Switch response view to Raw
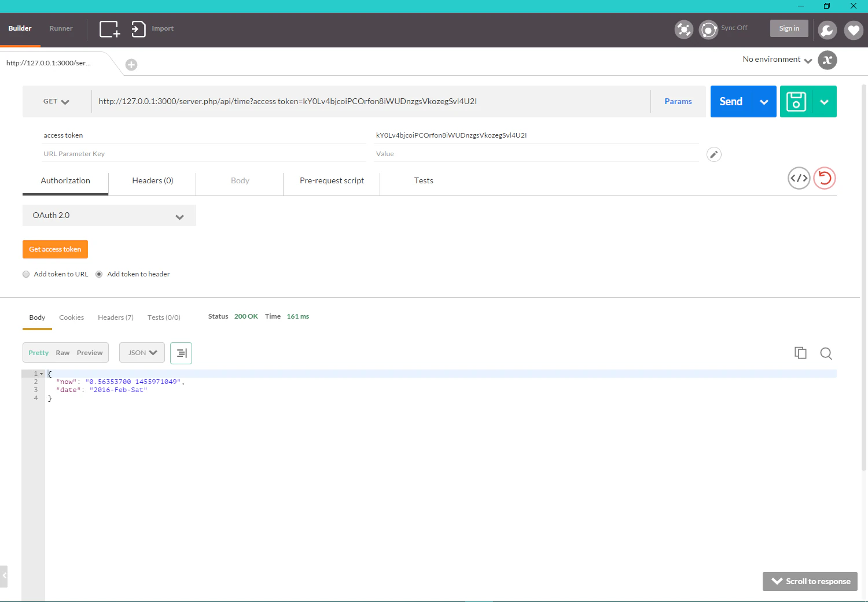This screenshot has height=602, width=868. tap(62, 353)
